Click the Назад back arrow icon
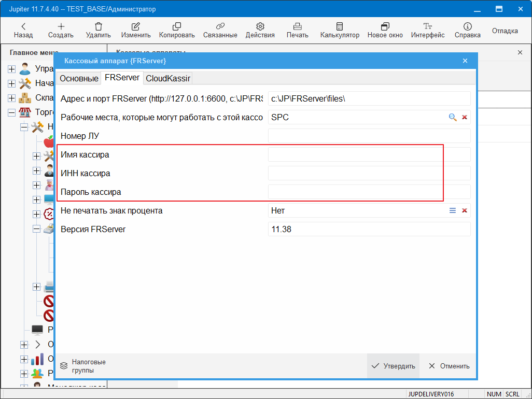This screenshot has width=532, height=399. (23, 26)
